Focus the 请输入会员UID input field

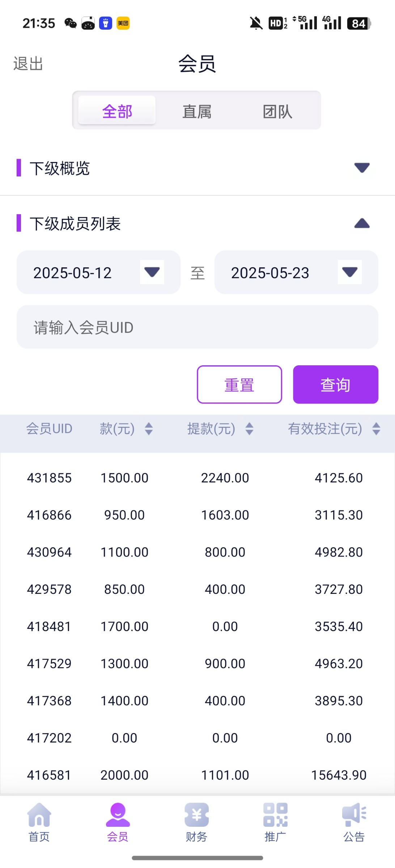click(x=197, y=327)
